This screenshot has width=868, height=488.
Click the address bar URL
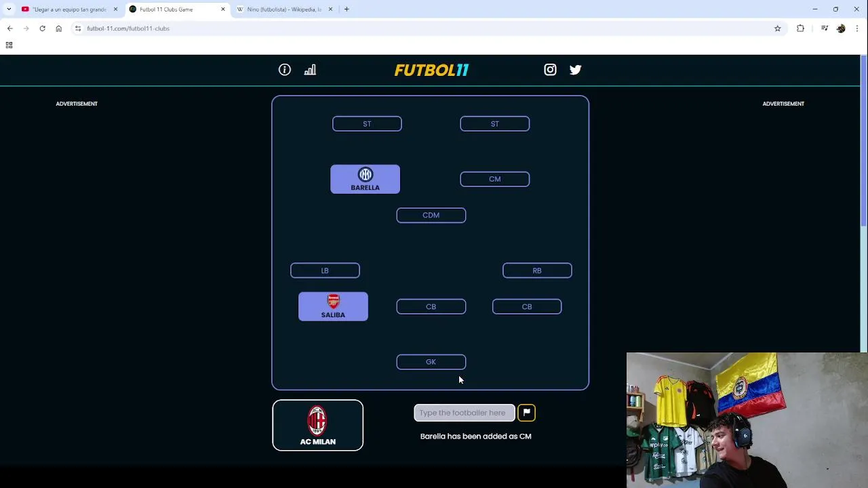[x=128, y=28]
